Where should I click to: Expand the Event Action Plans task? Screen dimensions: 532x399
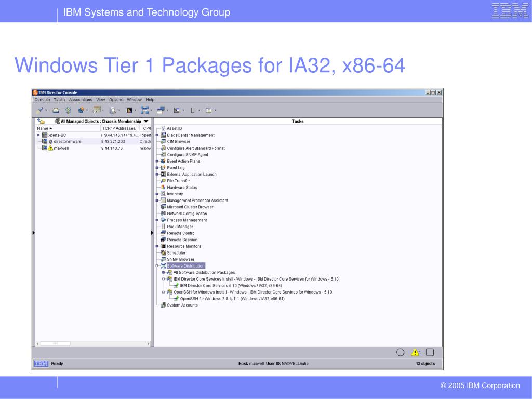157,161
